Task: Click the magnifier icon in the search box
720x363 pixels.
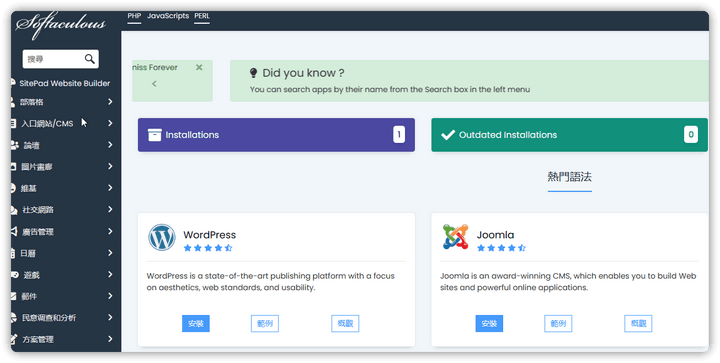Action: pyautogui.click(x=90, y=59)
